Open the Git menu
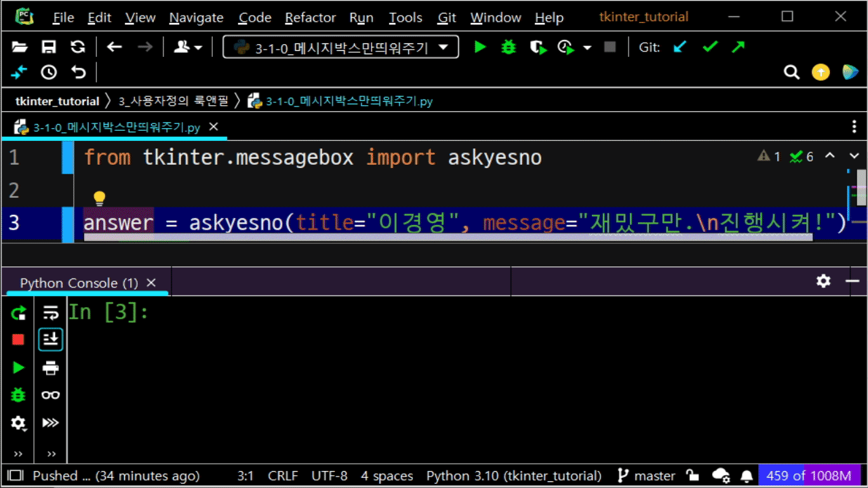 447,18
